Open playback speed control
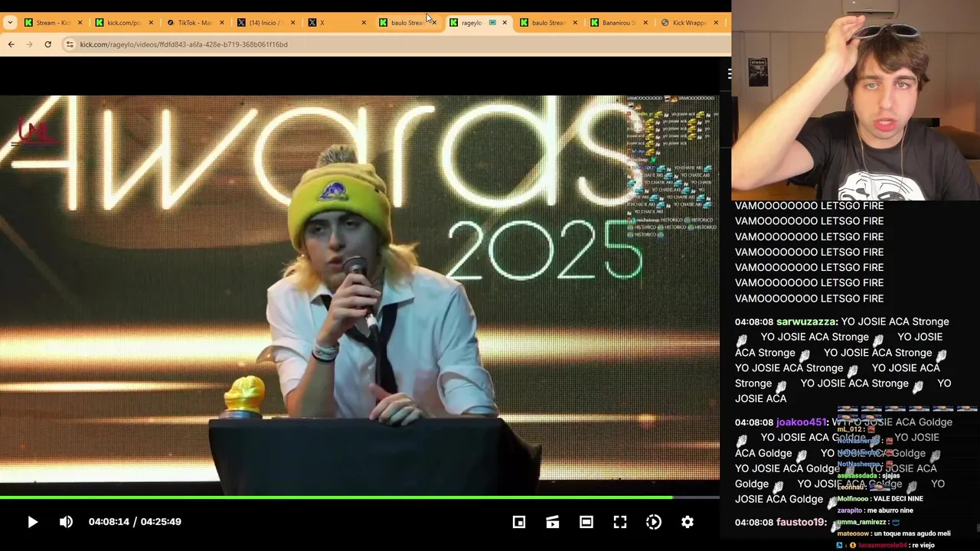 click(x=654, y=522)
